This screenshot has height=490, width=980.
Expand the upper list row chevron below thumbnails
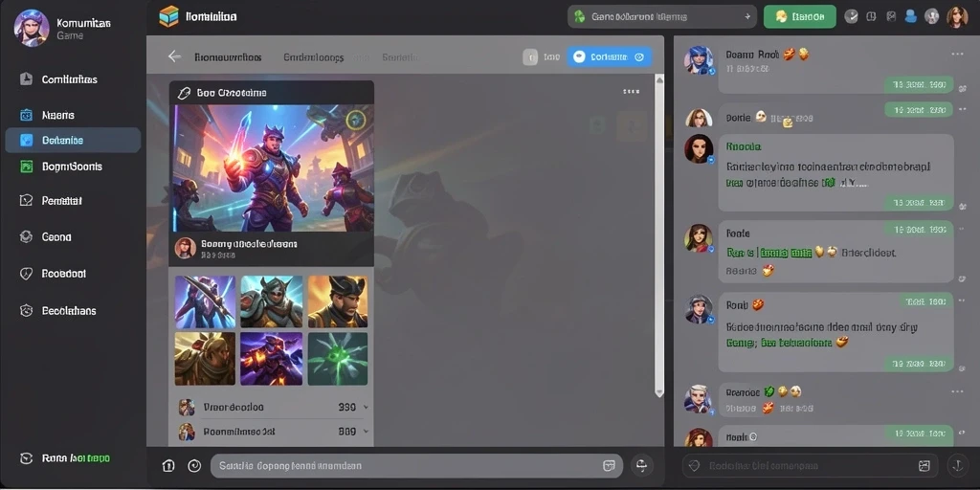(x=366, y=408)
